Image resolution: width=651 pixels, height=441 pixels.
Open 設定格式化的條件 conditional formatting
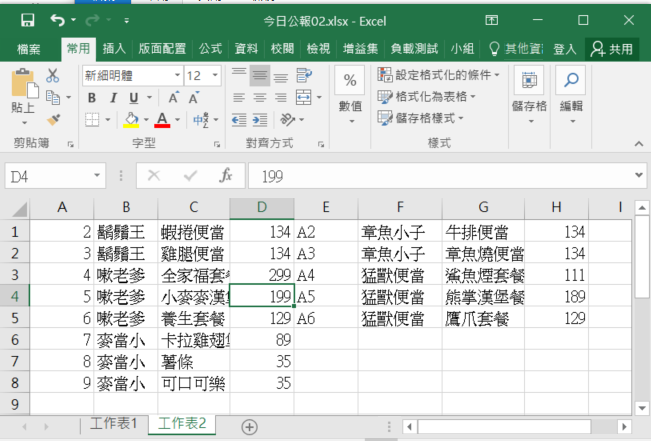pos(438,75)
